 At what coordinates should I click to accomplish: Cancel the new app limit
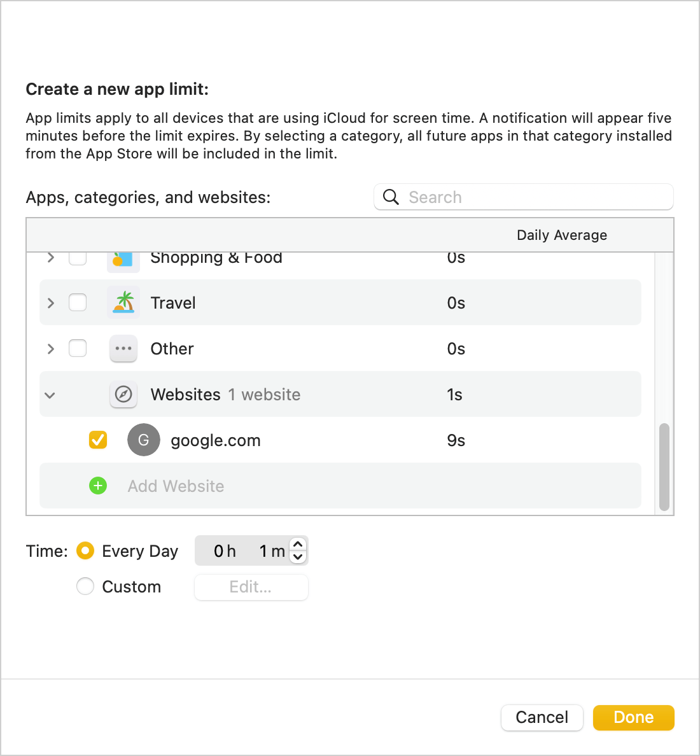(542, 717)
